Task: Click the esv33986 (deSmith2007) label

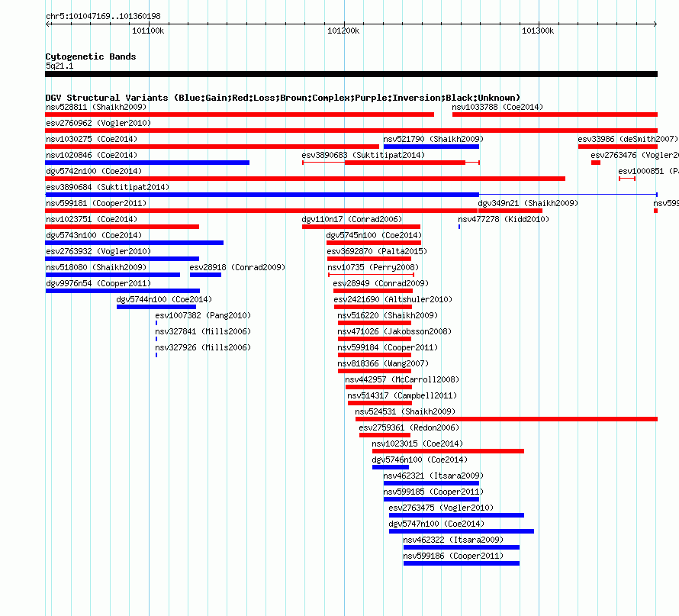Action: pos(627,139)
